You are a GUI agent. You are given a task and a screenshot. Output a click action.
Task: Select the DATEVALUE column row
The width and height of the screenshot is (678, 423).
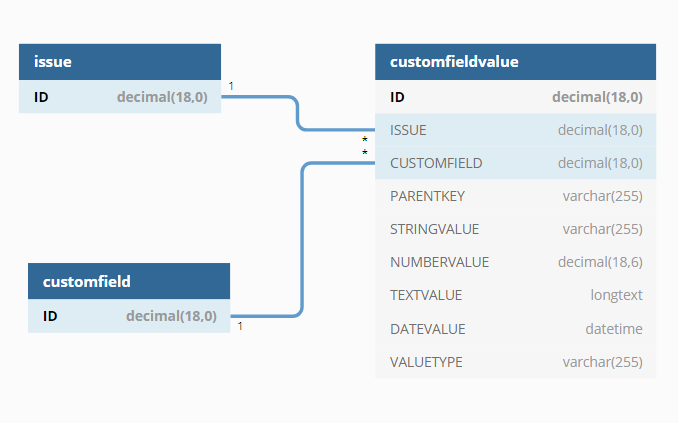click(515, 328)
